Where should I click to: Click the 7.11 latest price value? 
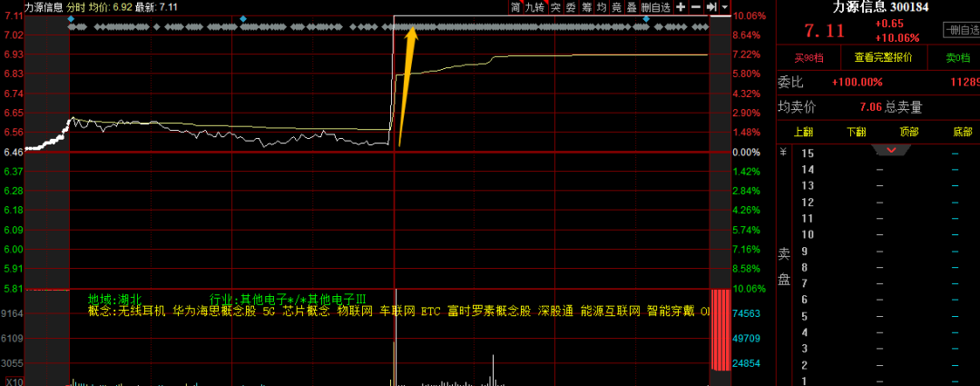(824, 31)
